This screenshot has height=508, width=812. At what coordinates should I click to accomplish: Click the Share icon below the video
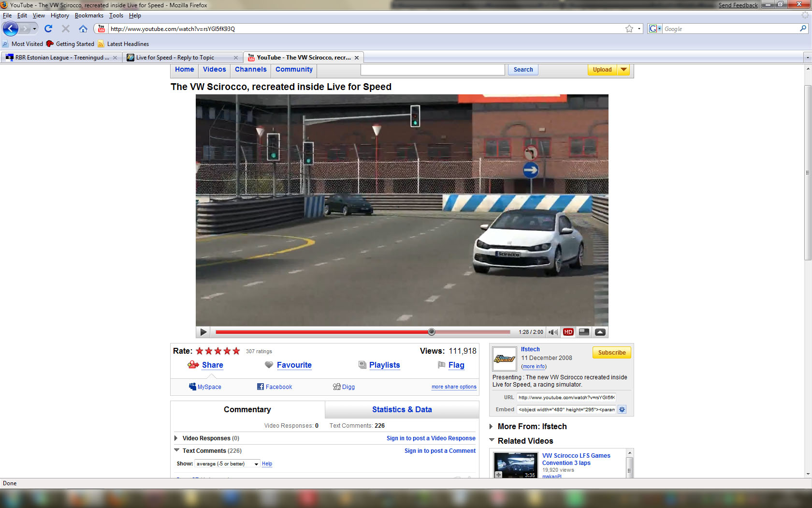[193, 365]
